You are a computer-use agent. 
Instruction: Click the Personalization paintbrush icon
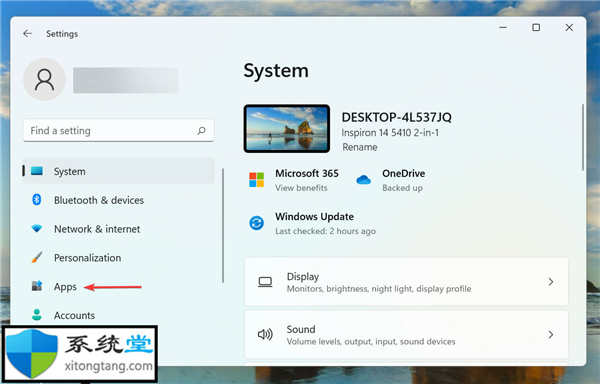37,257
